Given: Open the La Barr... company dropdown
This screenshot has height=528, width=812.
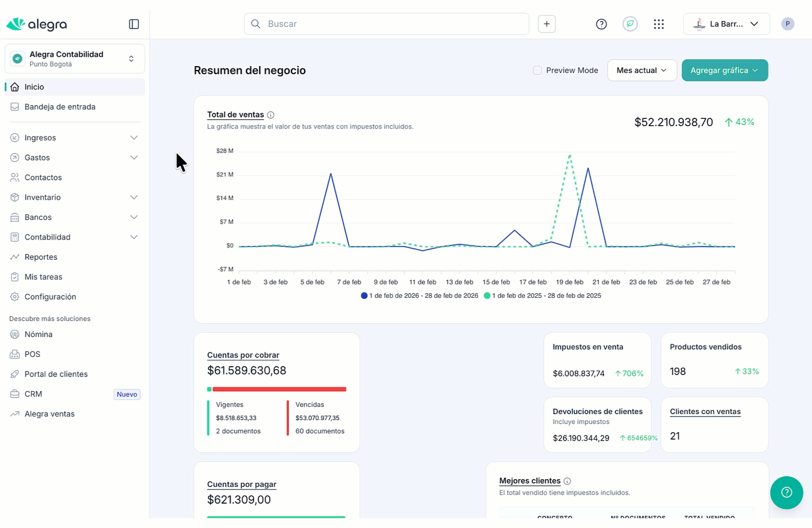Looking at the screenshot, I should [726, 24].
